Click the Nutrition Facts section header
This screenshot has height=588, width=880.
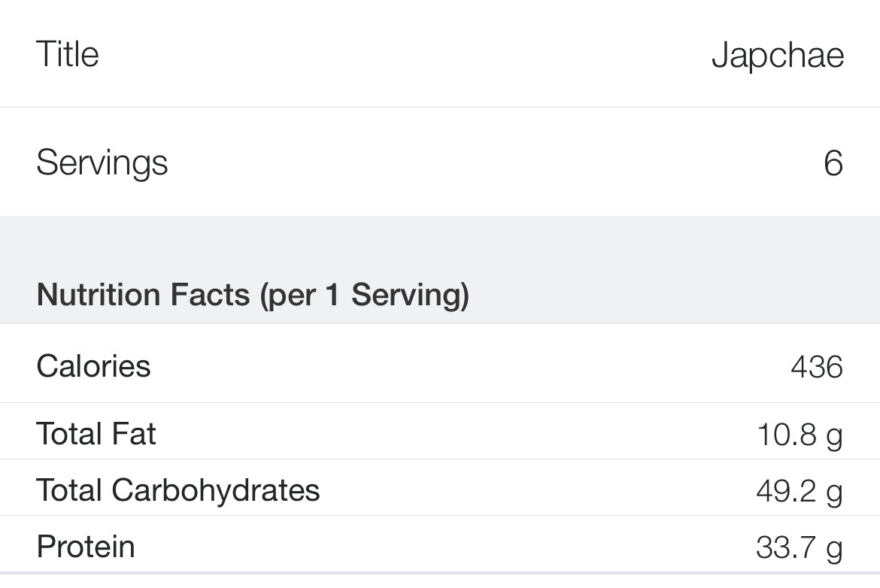253,294
